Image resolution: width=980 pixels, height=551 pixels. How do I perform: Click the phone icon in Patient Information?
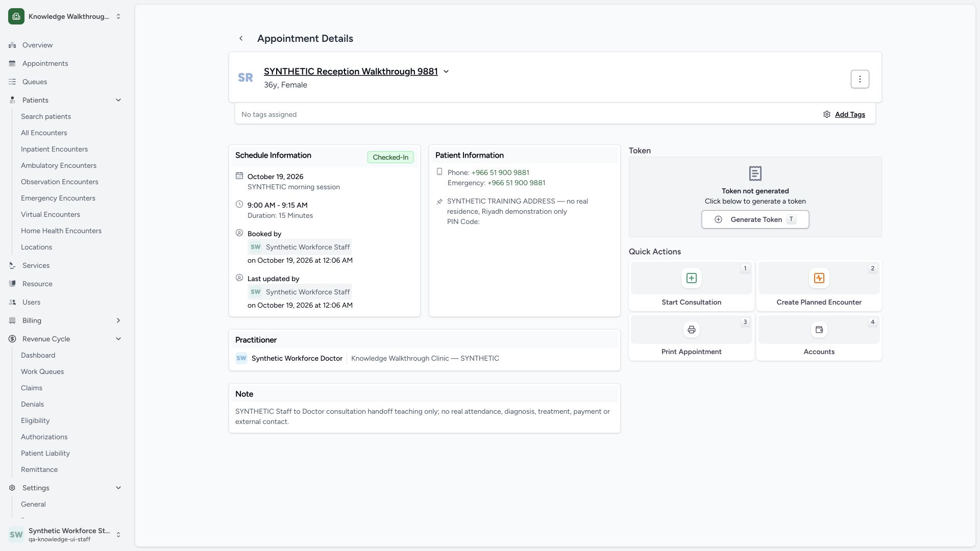(x=439, y=172)
